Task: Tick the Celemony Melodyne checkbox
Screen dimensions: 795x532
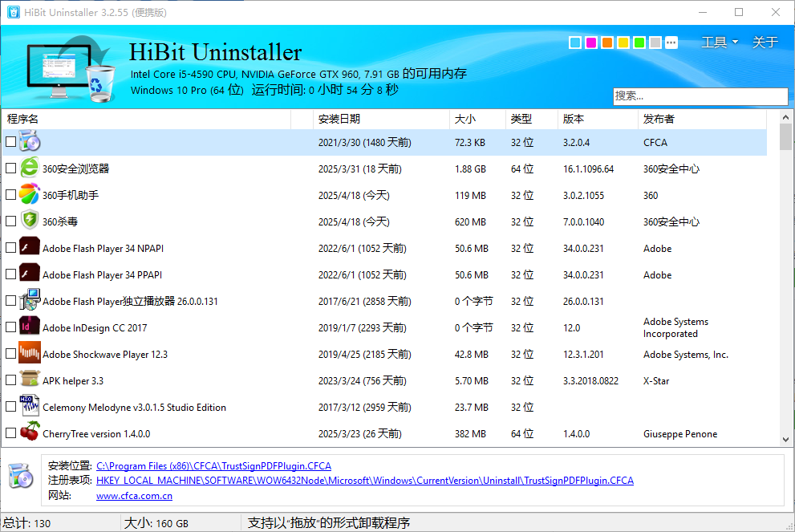Action: click(10, 406)
